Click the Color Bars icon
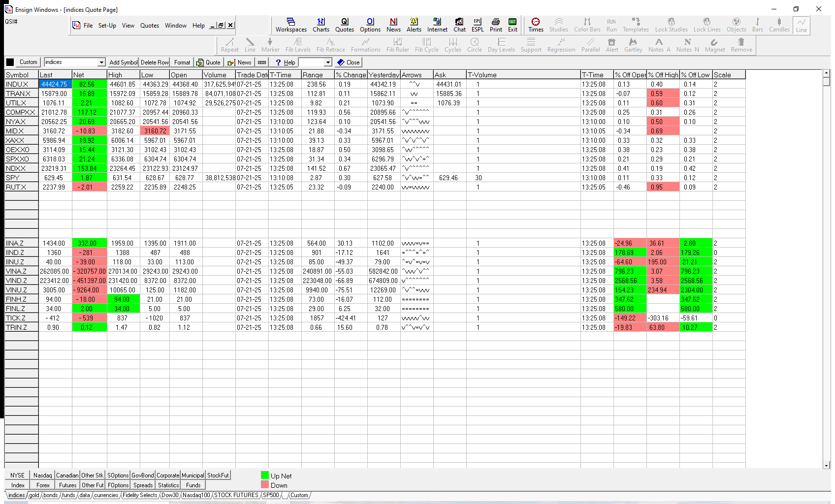 click(x=587, y=25)
